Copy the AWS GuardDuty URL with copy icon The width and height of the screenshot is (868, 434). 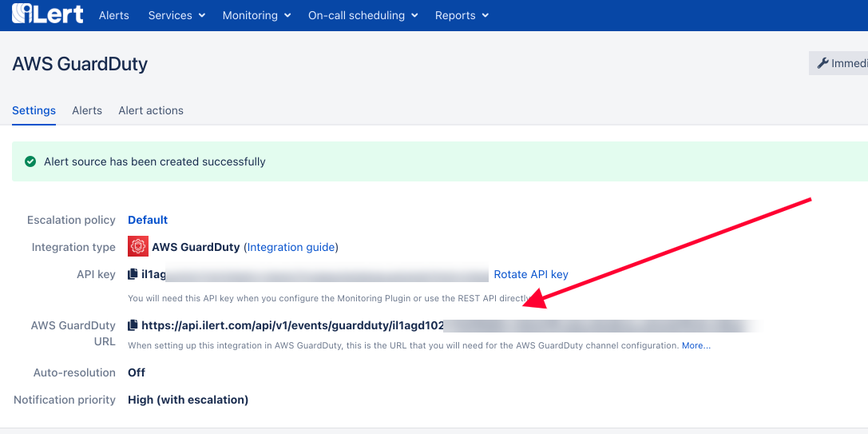tap(133, 325)
